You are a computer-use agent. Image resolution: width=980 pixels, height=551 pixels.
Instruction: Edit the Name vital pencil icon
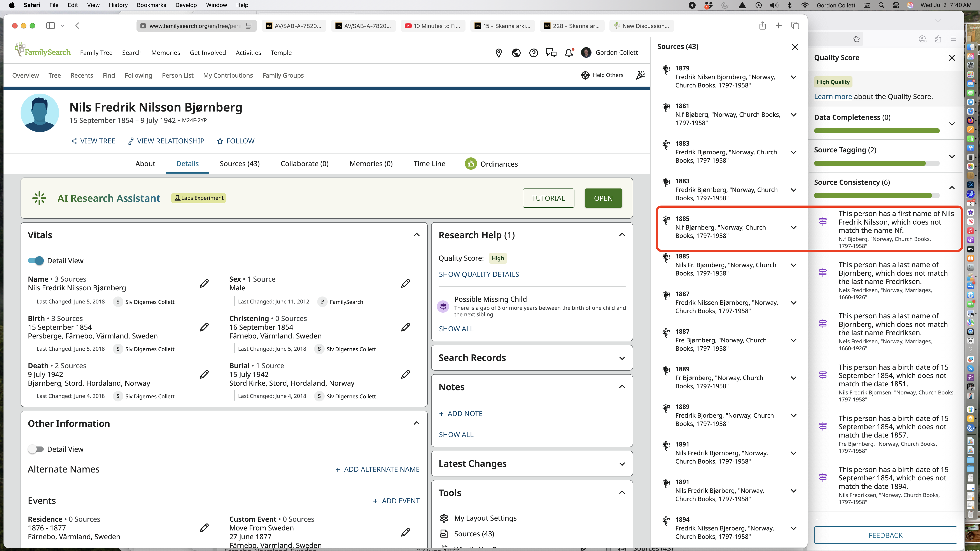[204, 283]
